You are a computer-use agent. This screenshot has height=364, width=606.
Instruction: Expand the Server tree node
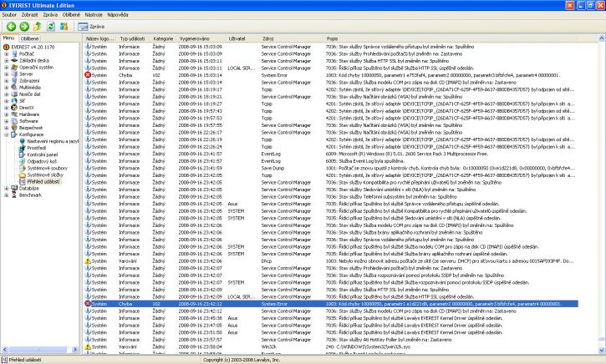coord(6,74)
